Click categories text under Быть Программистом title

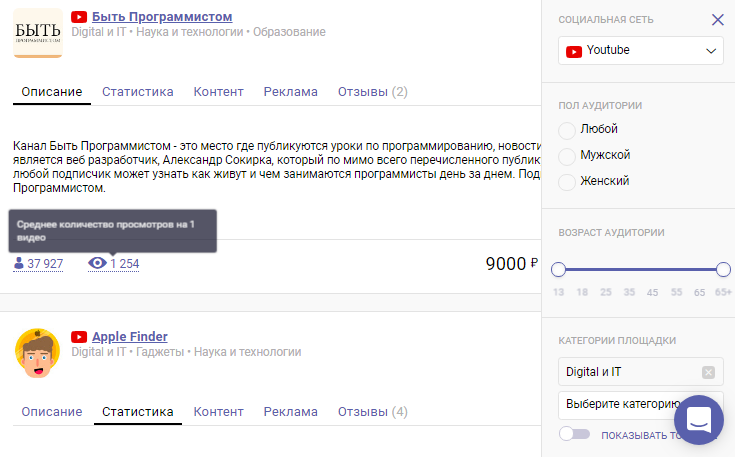point(198,32)
